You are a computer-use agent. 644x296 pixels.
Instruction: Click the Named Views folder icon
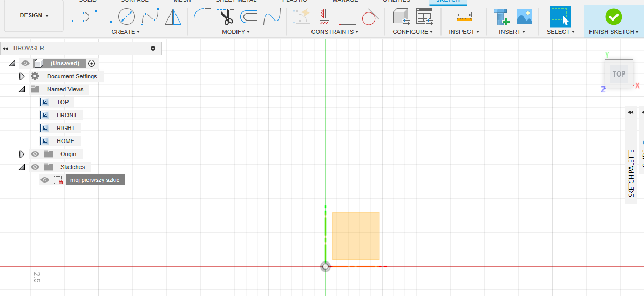point(35,89)
